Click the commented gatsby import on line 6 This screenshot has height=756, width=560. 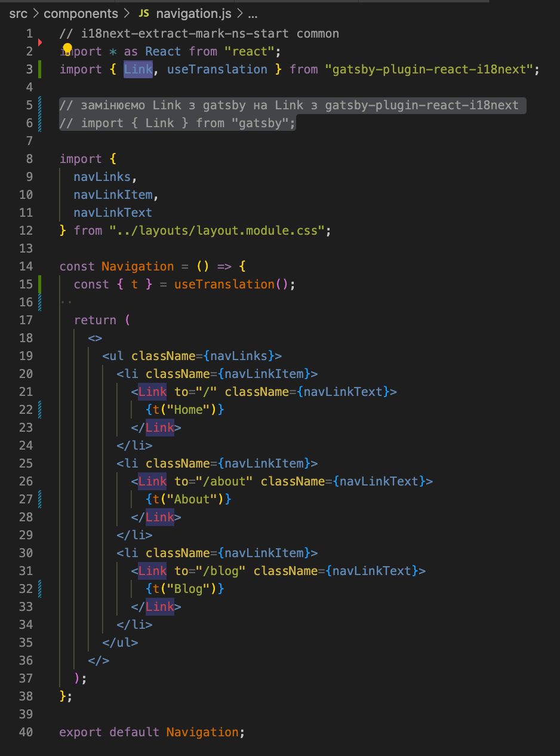[x=178, y=123]
